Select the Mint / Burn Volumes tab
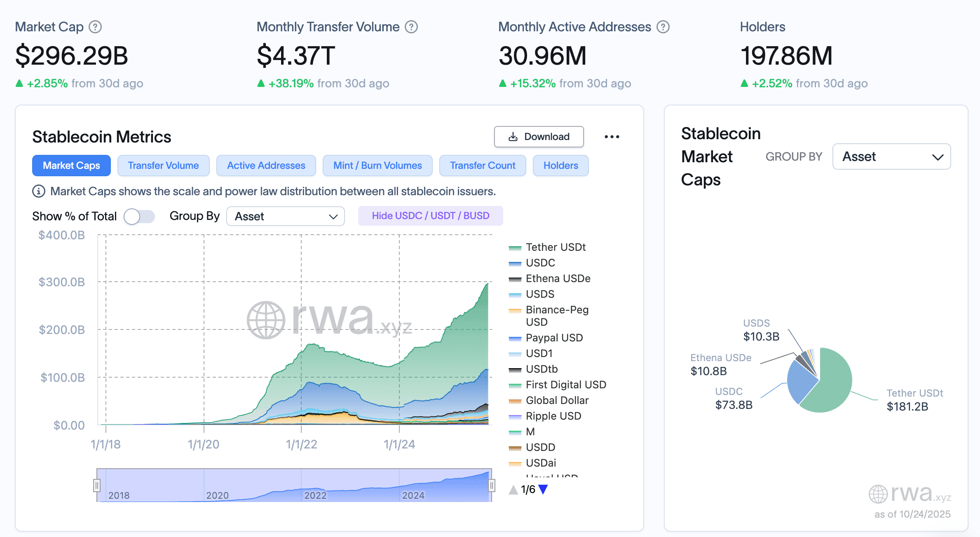Viewport: 980px width, 537px height. pyautogui.click(x=377, y=166)
